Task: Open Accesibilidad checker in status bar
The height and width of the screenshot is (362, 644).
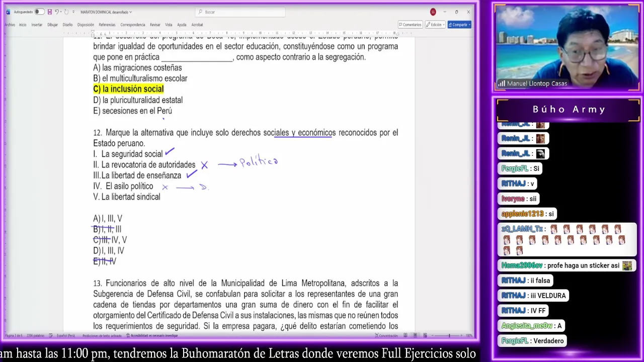Action: click(x=152, y=335)
